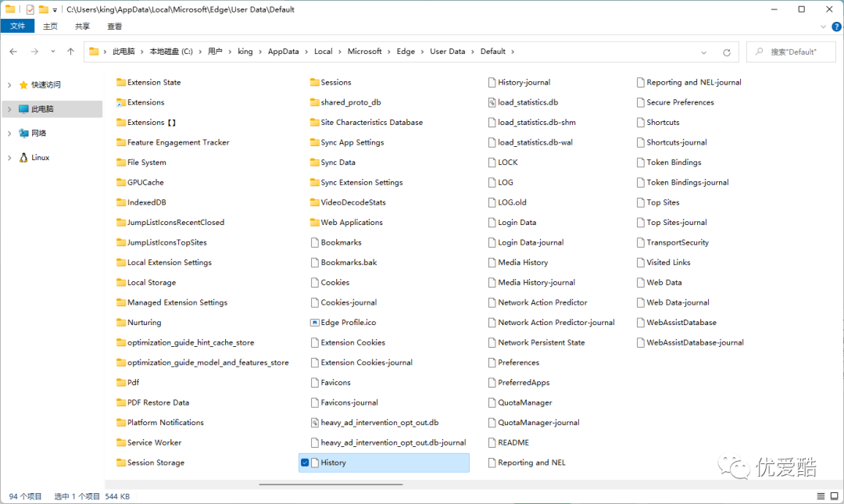Jump to king folder in breadcrumb

pos(245,51)
